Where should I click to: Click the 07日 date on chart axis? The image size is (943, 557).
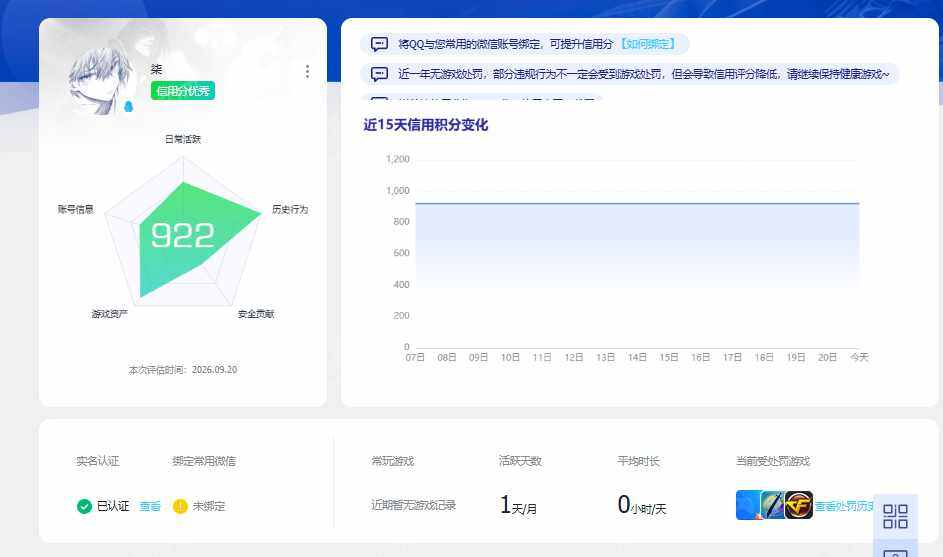pos(415,357)
